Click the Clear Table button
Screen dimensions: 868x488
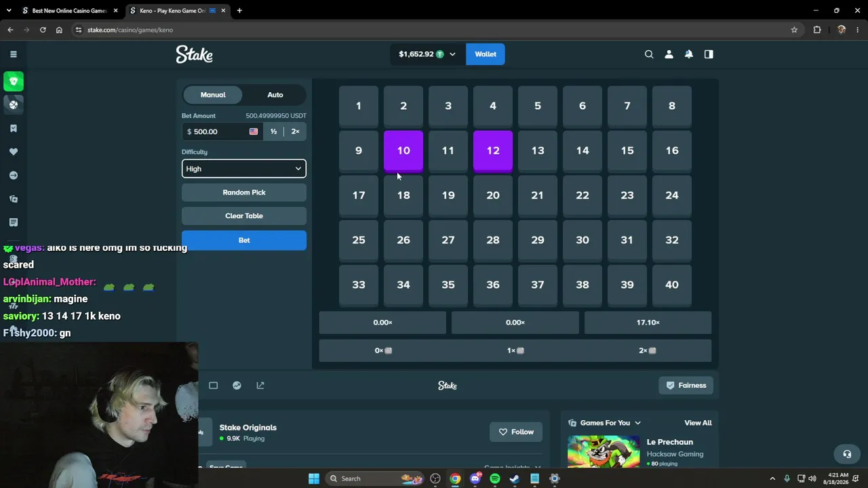(x=244, y=216)
